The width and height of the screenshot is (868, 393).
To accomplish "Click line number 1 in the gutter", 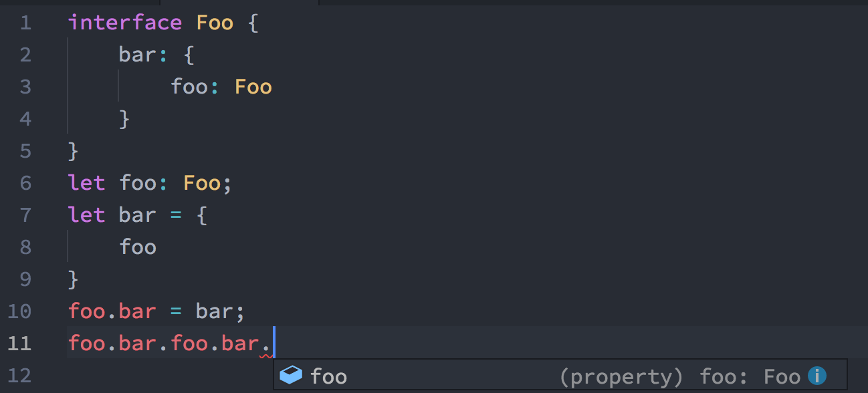I will [25, 23].
